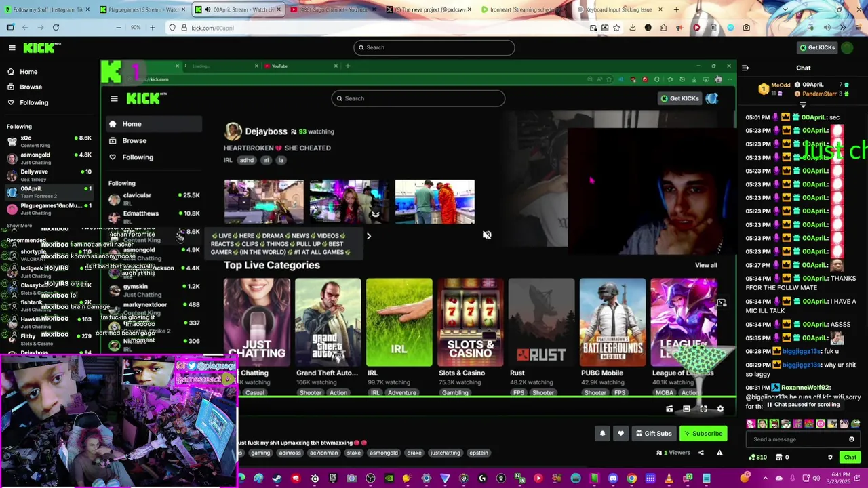Unmute the stream via the muted speaker icon
Screen dimensions: 868x488
click(x=487, y=235)
